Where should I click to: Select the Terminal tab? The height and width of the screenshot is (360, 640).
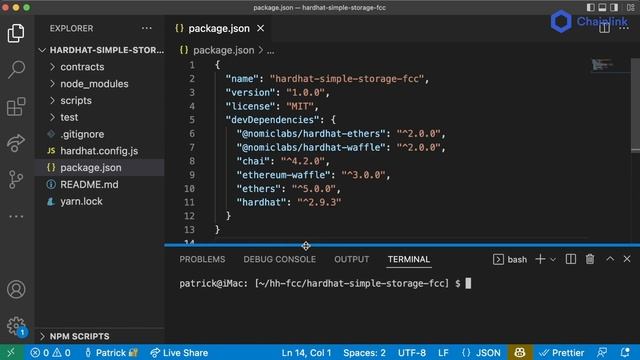click(409, 260)
